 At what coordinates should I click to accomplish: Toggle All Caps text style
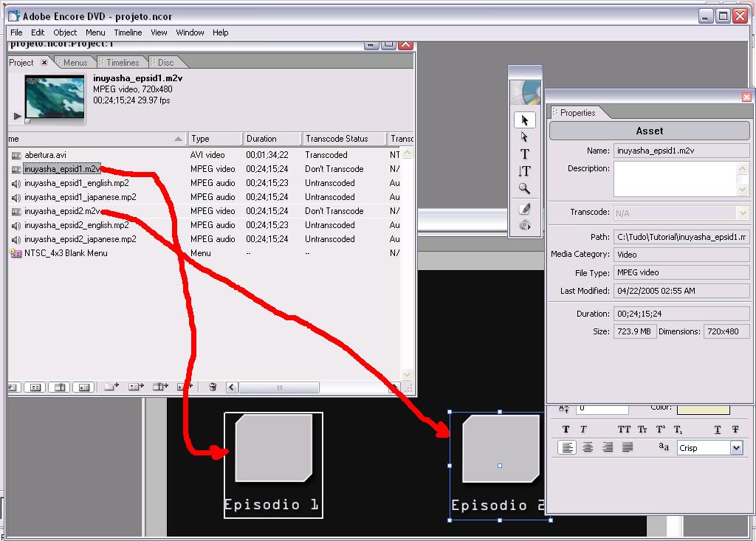click(x=624, y=429)
